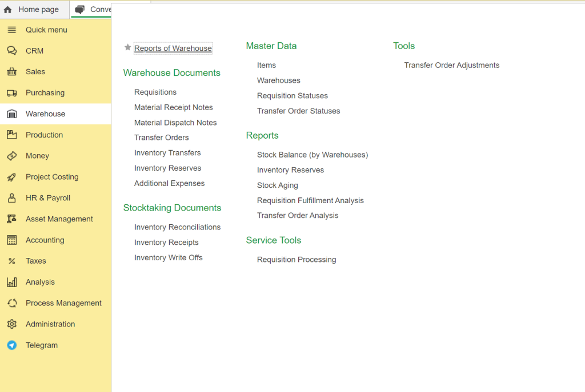Open Transfer Order Adjustments tool
This screenshot has height=392, width=585.
pyautogui.click(x=451, y=65)
